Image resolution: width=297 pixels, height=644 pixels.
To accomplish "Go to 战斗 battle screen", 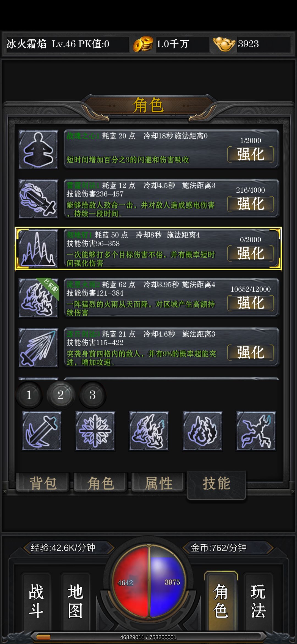I will [36, 602].
